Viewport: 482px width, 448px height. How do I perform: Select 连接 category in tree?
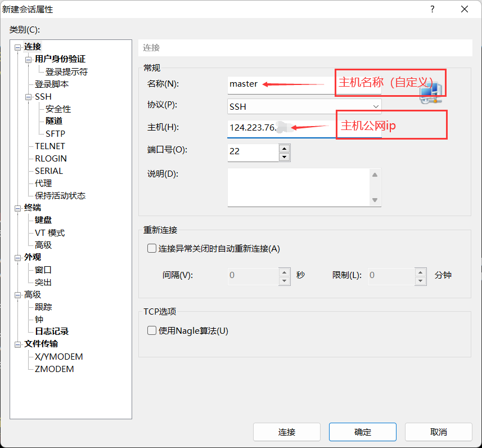[x=33, y=47]
